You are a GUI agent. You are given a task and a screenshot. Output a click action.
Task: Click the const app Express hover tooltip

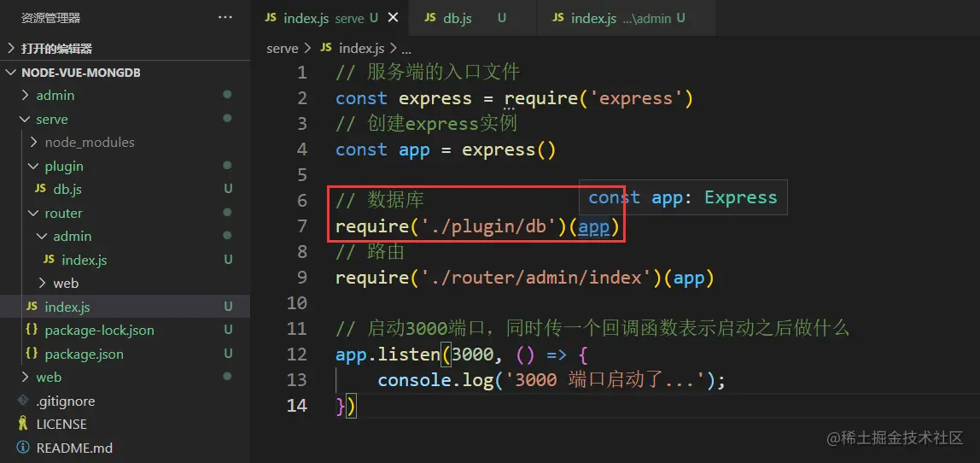pyautogui.click(x=683, y=197)
